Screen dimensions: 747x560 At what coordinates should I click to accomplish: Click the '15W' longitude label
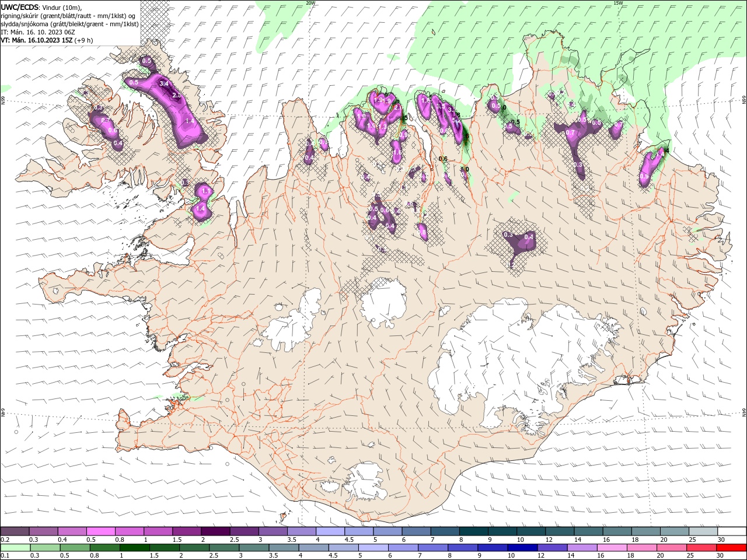pyautogui.click(x=618, y=3)
